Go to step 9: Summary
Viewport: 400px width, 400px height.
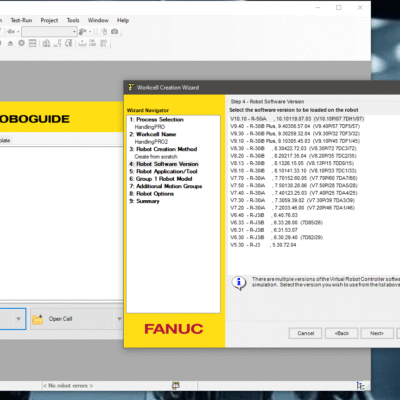tap(144, 201)
